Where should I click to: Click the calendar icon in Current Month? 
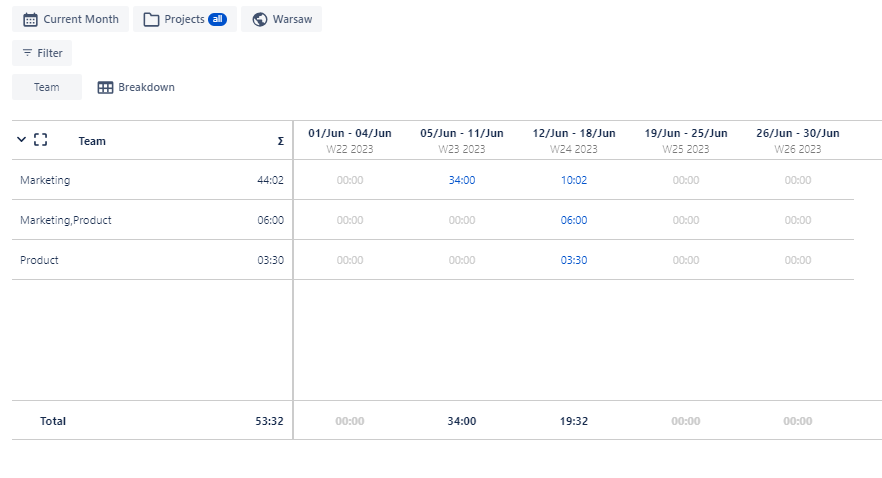(30, 20)
